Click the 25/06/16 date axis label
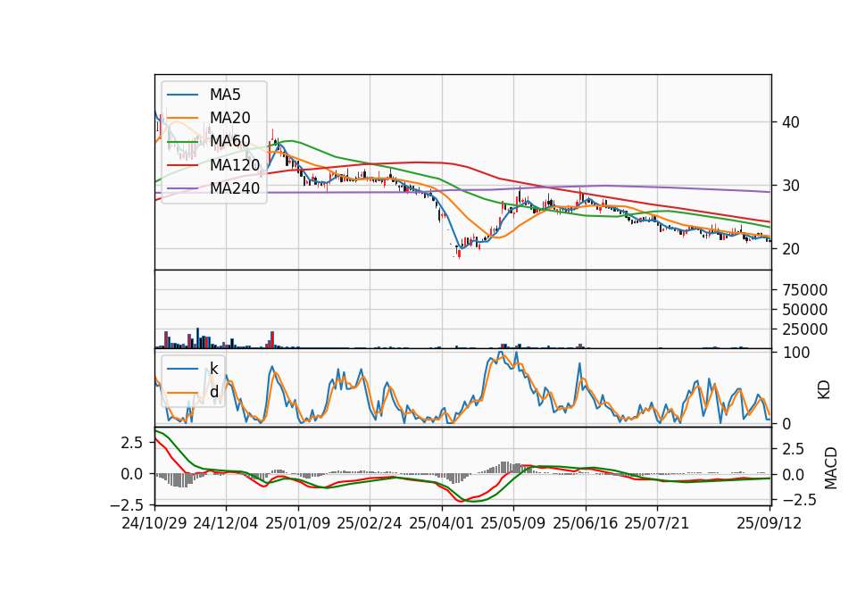 586,523
